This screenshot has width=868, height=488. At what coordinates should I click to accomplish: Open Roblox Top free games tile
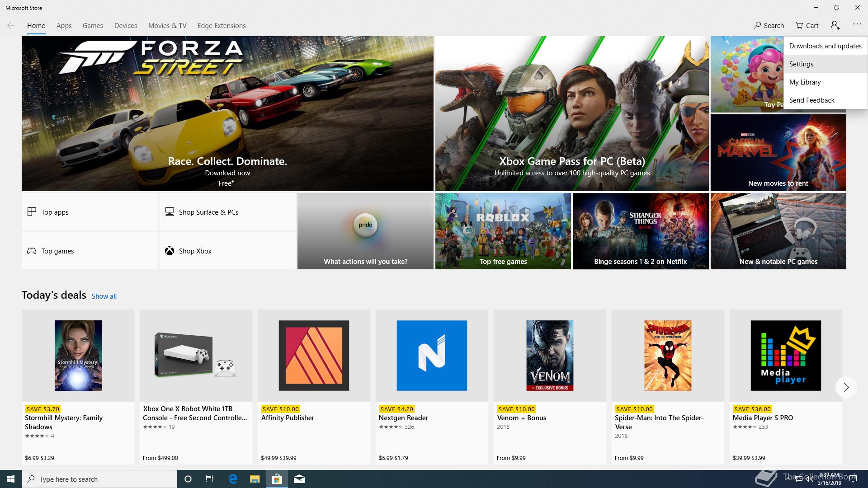tap(503, 231)
